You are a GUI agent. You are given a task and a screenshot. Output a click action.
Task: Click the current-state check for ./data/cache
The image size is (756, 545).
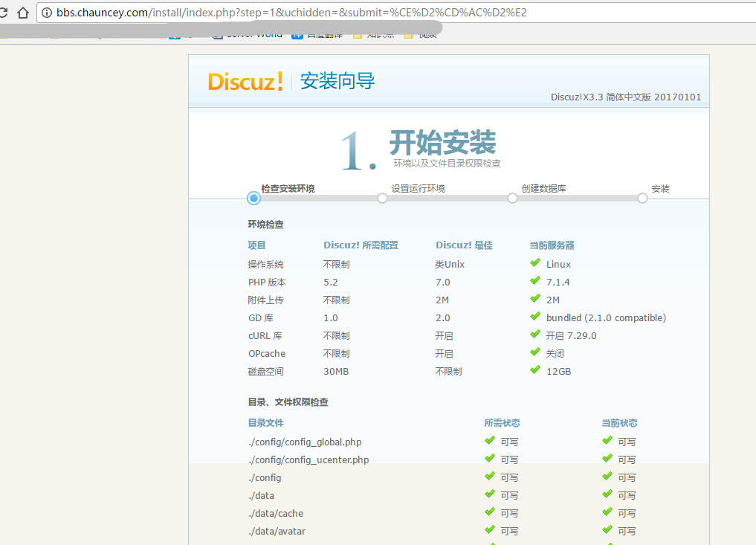[607, 512]
